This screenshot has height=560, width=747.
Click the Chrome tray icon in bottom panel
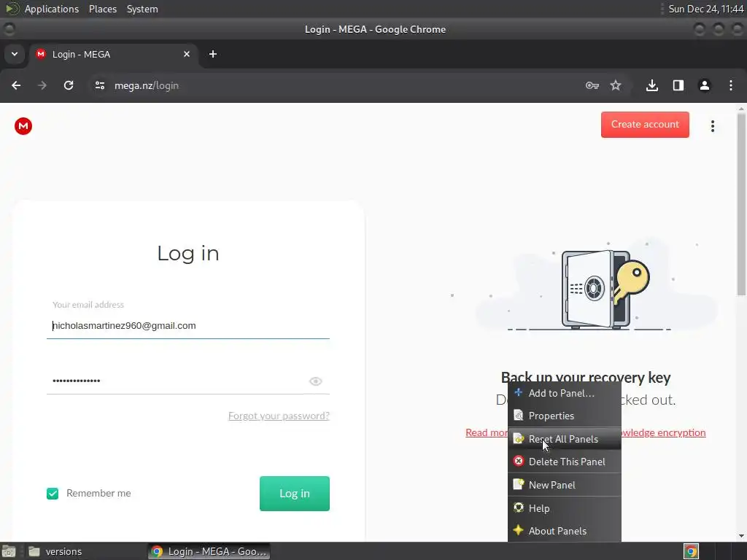coord(691,551)
